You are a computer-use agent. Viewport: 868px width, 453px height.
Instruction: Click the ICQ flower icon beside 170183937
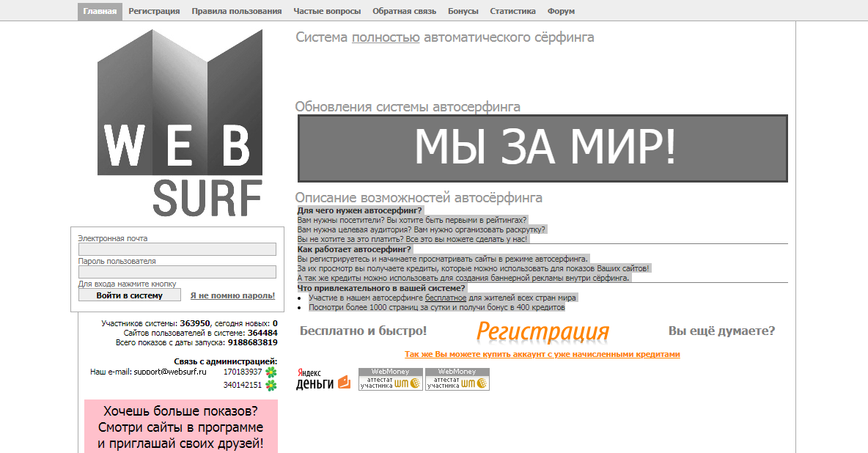(x=271, y=372)
